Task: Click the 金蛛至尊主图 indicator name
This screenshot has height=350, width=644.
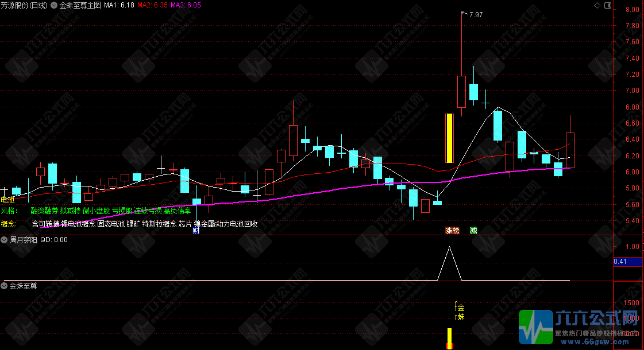Action: (80, 5)
